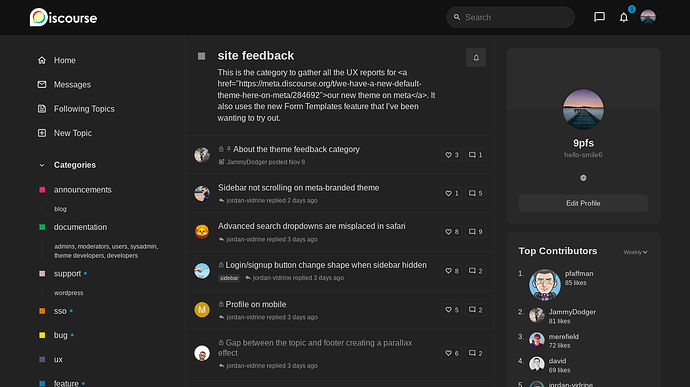This screenshot has height=387, width=690.
Task: Click the sidebar tag on Login/signup topic
Action: pyautogui.click(x=229, y=278)
